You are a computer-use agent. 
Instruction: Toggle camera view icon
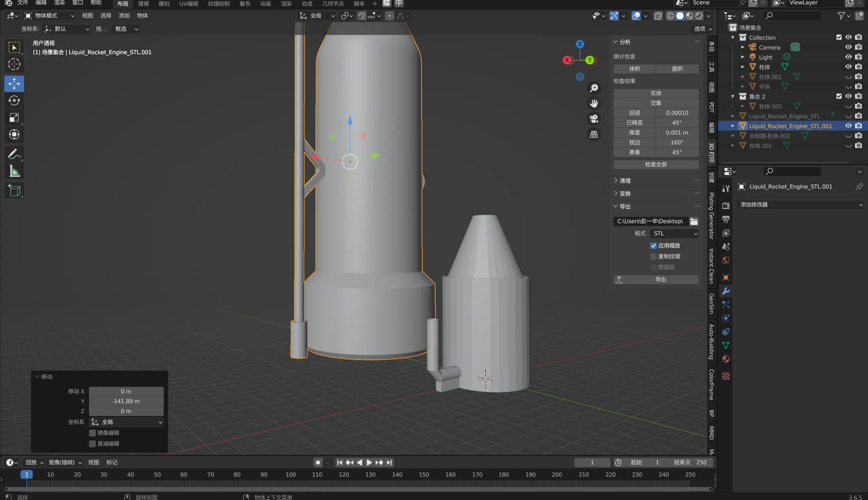pos(594,119)
